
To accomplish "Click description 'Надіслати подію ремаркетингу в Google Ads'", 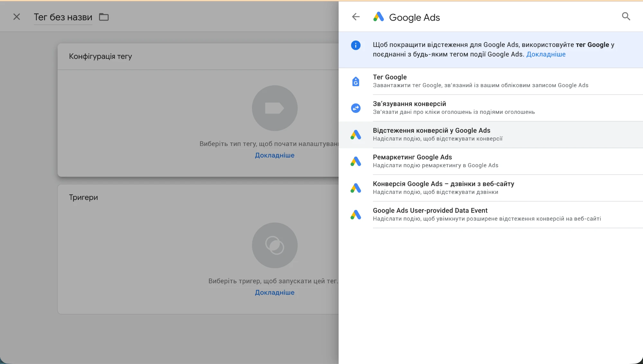I will (x=435, y=165).
